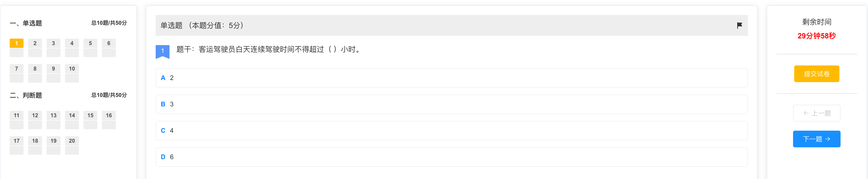The image size is (868, 179).
Task: Go to next question via 下一题
Action: (x=816, y=139)
